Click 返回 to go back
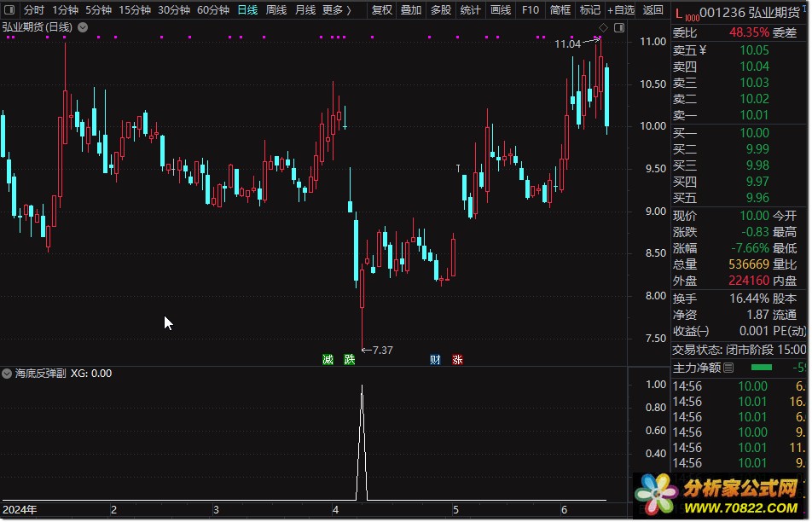 click(652, 10)
